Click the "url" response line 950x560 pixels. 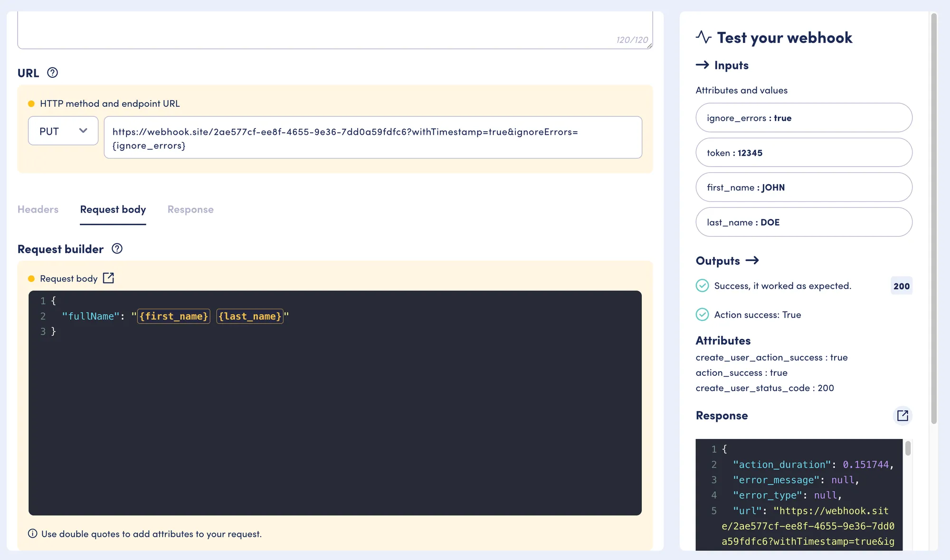[807, 526]
